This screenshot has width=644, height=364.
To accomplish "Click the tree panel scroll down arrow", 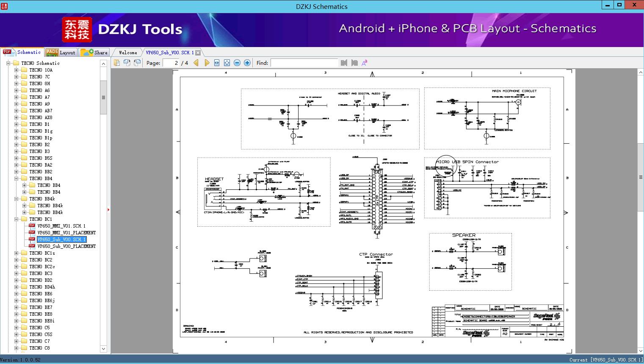I will (103, 349).
